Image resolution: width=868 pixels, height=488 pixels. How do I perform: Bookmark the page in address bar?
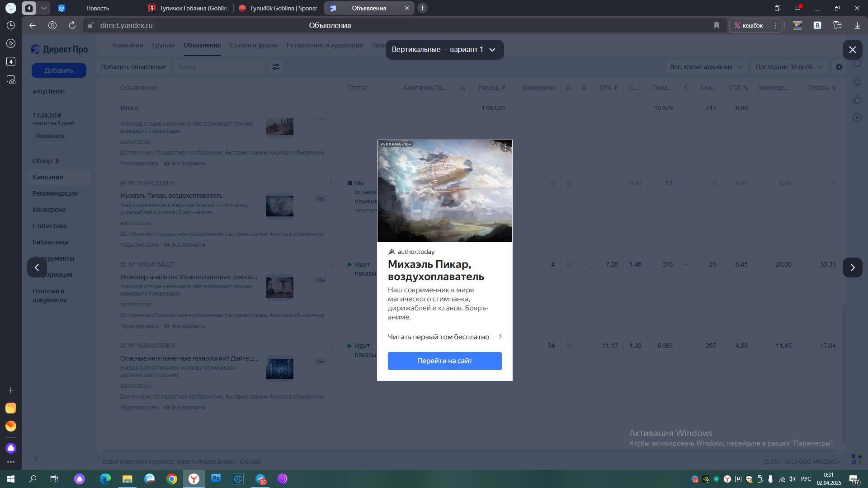[x=716, y=26]
